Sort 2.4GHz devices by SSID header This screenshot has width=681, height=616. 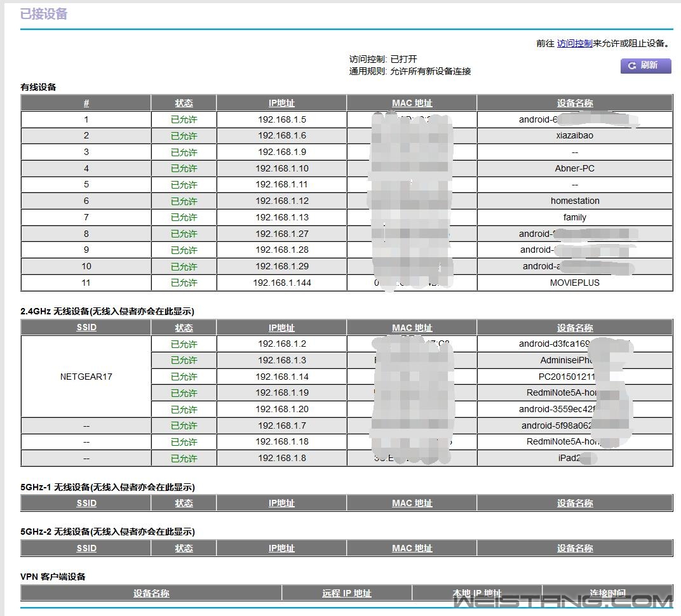[x=86, y=328]
